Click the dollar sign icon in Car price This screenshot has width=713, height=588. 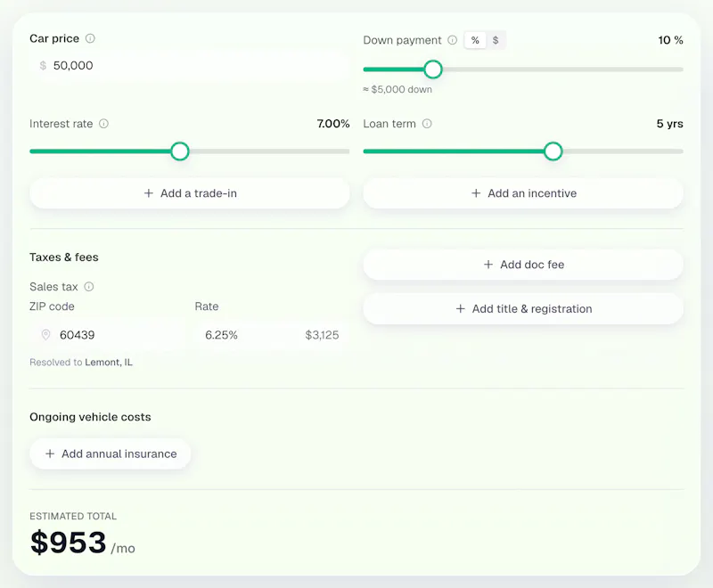tap(43, 65)
